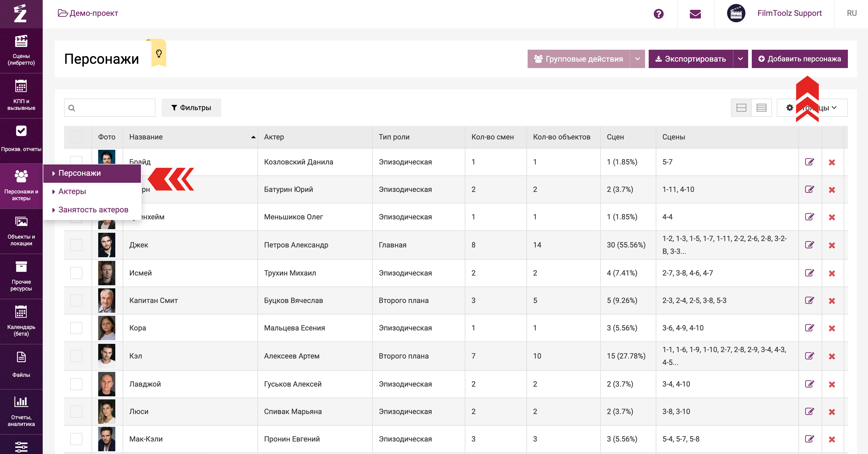This screenshot has height=454, width=868.
Task: Delete the Капитан Смит row via red cross
Action: click(x=832, y=301)
